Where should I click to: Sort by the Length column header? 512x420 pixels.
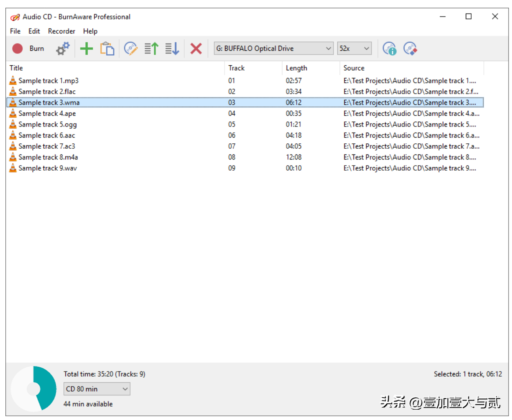[311, 68]
